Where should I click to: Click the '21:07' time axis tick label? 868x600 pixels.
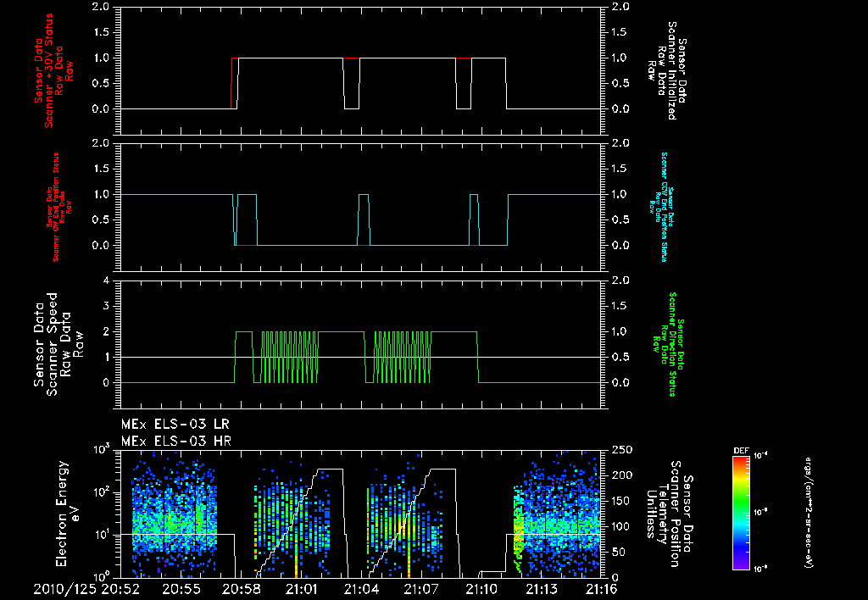(x=422, y=590)
